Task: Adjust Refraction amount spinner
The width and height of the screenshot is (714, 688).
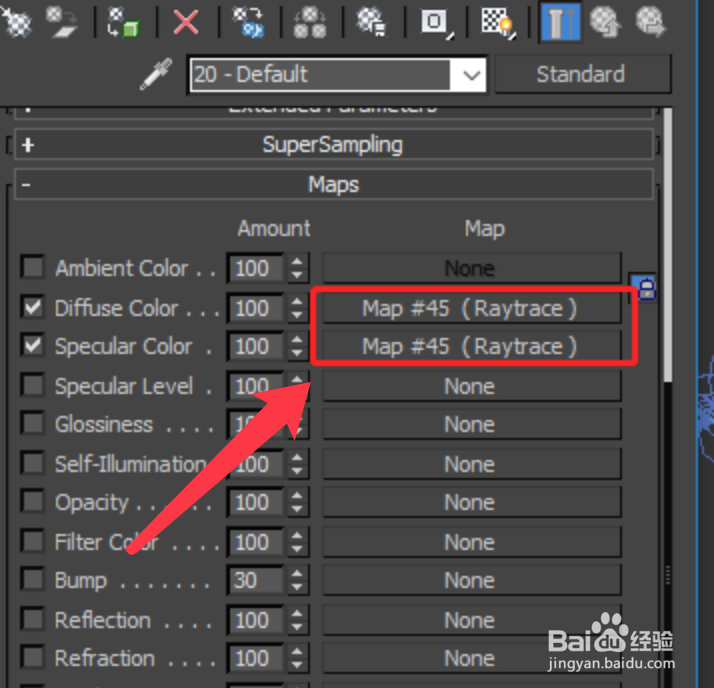Action: pos(297,658)
